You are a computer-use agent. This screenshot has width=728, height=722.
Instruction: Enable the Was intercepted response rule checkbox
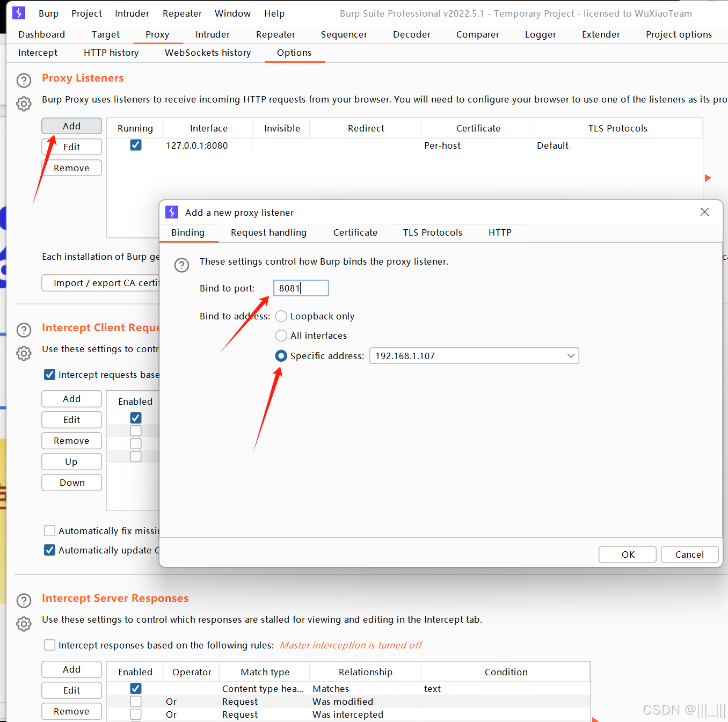click(136, 714)
